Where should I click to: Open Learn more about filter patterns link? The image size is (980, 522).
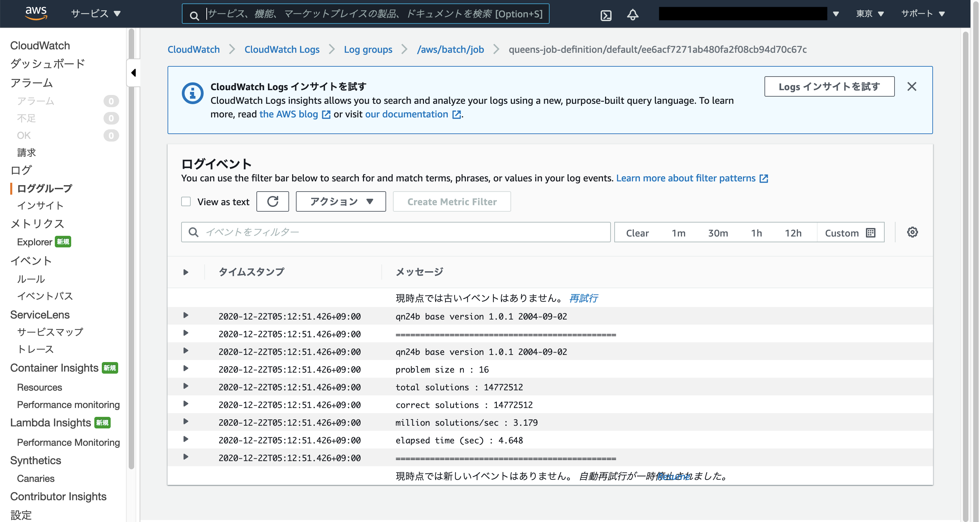pos(692,178)
